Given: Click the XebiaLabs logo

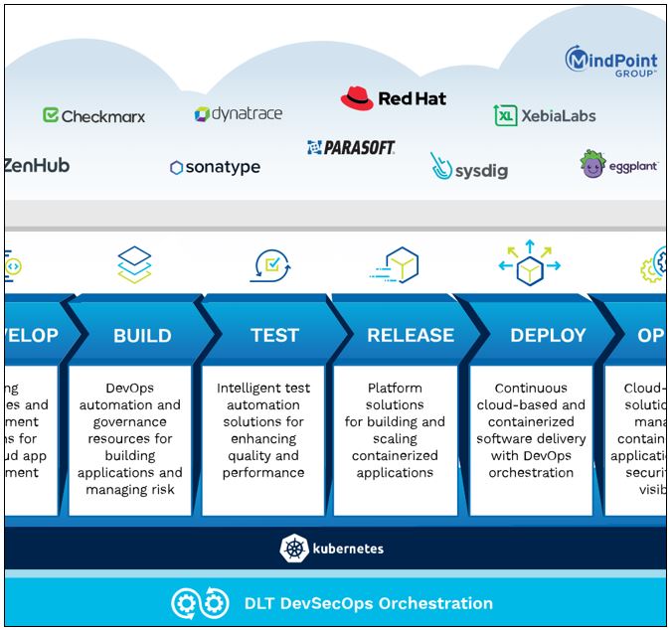Looking at the screenshot, I should pos(545,115).
